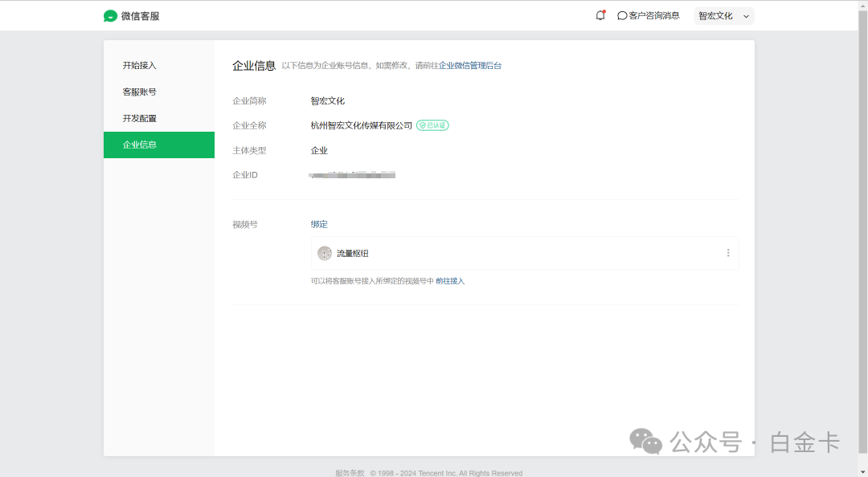Click the 客户咨询消息 chat bubble icon
868x477 pixels.
click(622, 16)
